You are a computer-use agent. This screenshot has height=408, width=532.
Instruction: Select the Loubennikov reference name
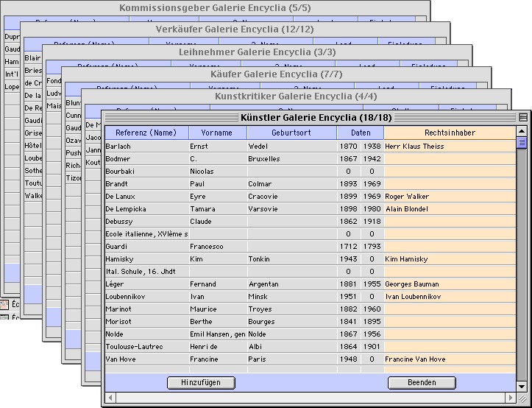(126, 297)
